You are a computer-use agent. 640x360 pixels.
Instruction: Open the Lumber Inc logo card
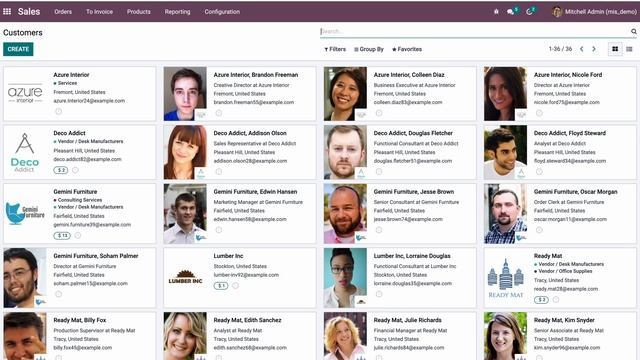185,278
